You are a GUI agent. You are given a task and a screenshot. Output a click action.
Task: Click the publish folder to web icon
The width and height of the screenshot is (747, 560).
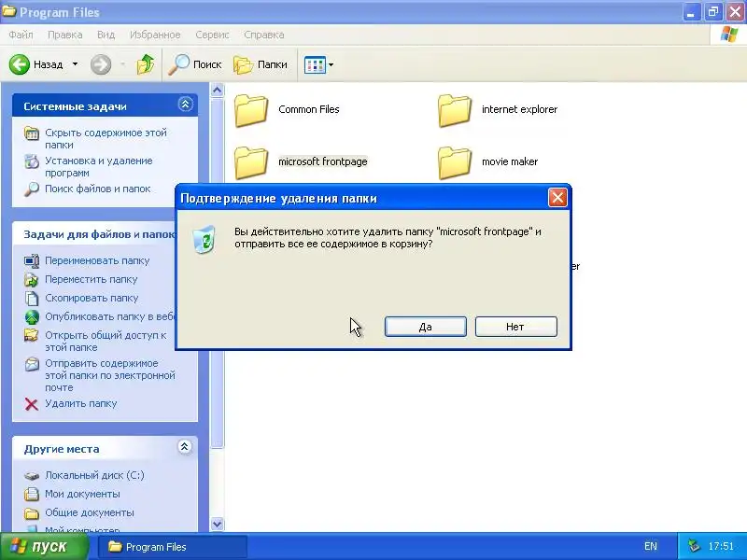(32, 316)
